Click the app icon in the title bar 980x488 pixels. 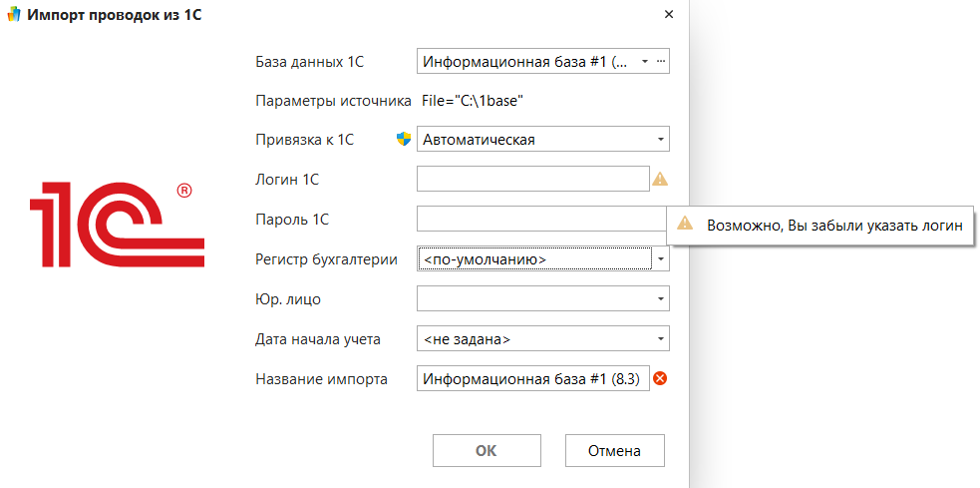point(13,16)
